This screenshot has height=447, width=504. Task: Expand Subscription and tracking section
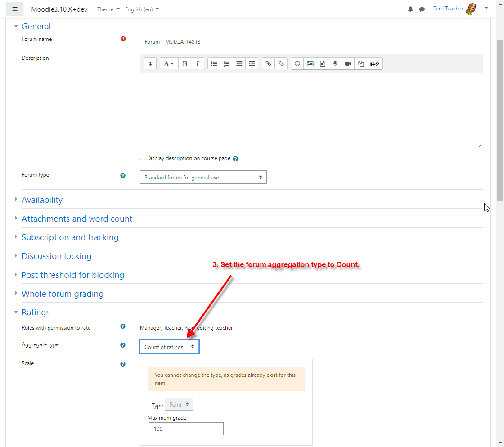70,237
